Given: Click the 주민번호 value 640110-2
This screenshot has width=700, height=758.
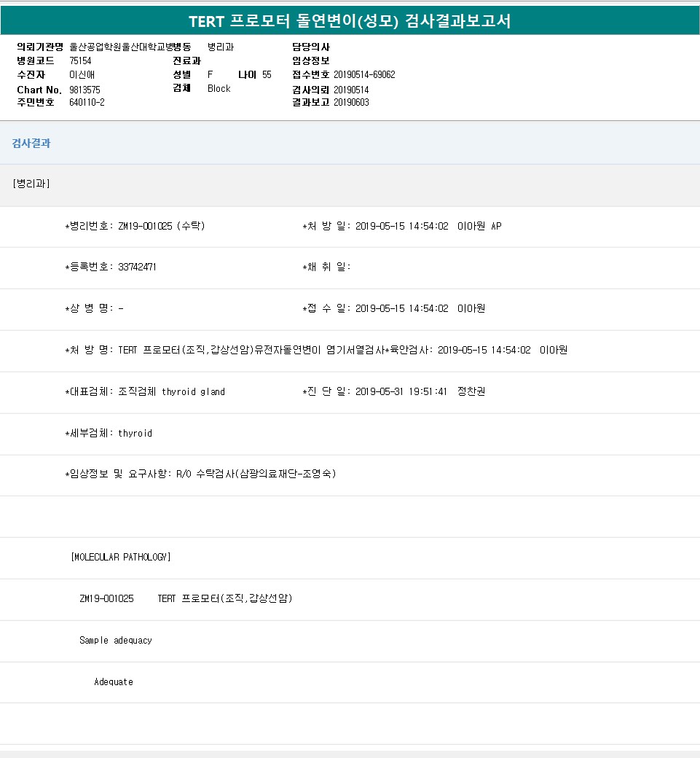Looking at the screenshot, I should coord(87,102).
